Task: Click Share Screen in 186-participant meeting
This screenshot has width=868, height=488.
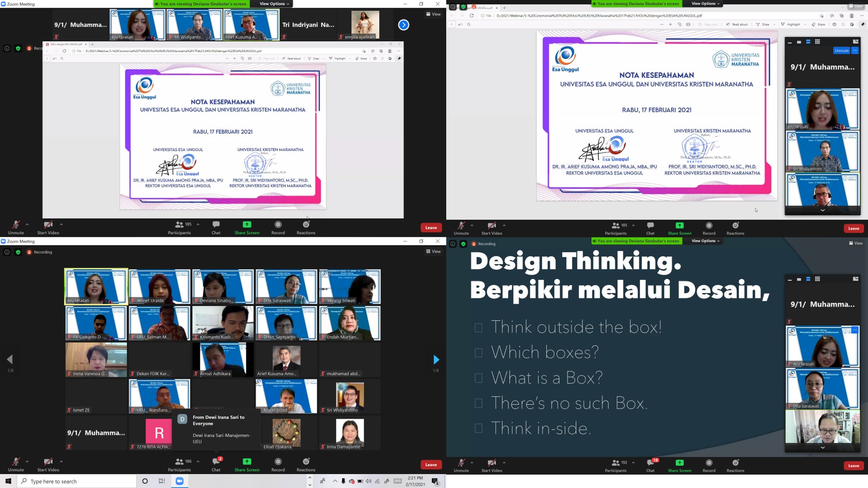Action: coord(247,464)
